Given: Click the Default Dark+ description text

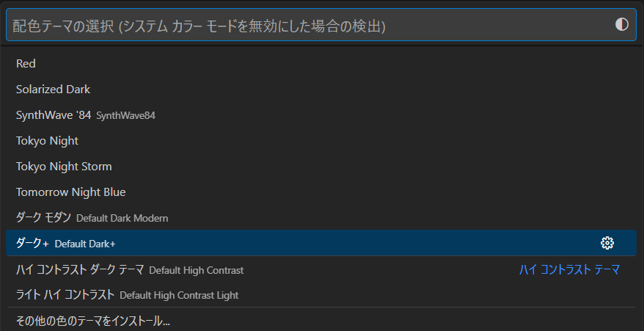Looking at the screenshot, I should [x=85, y=244].
